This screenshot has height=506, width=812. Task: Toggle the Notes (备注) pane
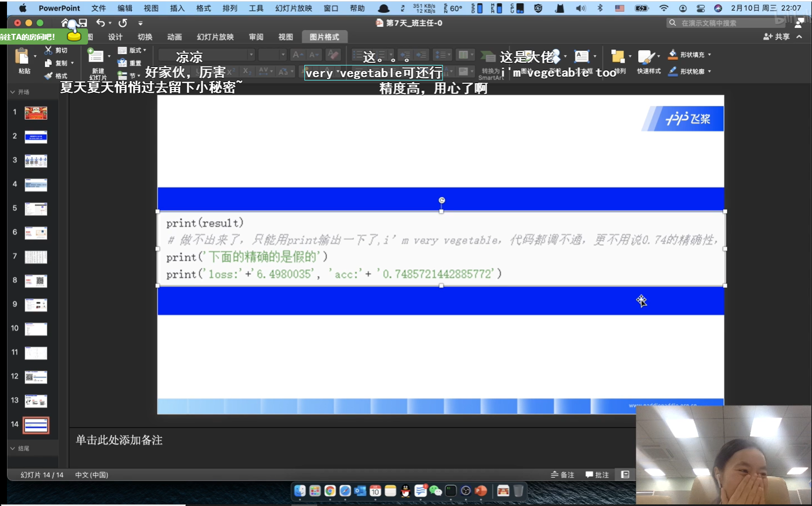pyautogui.click(x=562, y=474)
